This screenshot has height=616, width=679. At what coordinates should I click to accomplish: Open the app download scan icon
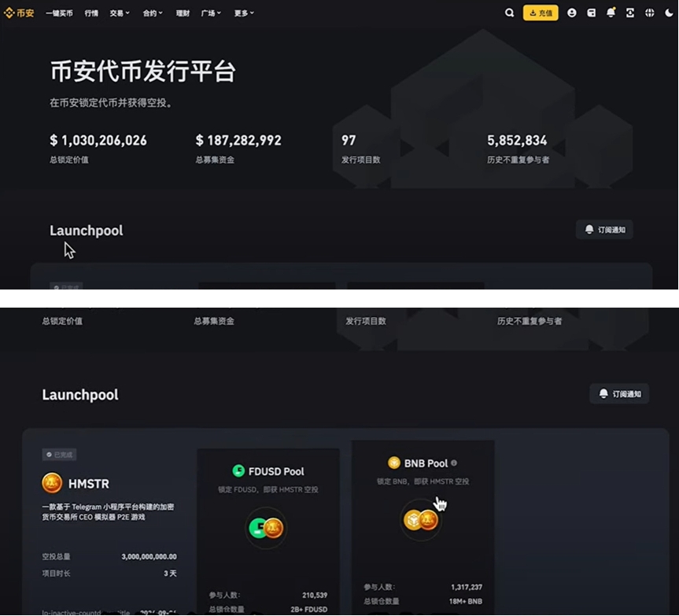[630, 13]
